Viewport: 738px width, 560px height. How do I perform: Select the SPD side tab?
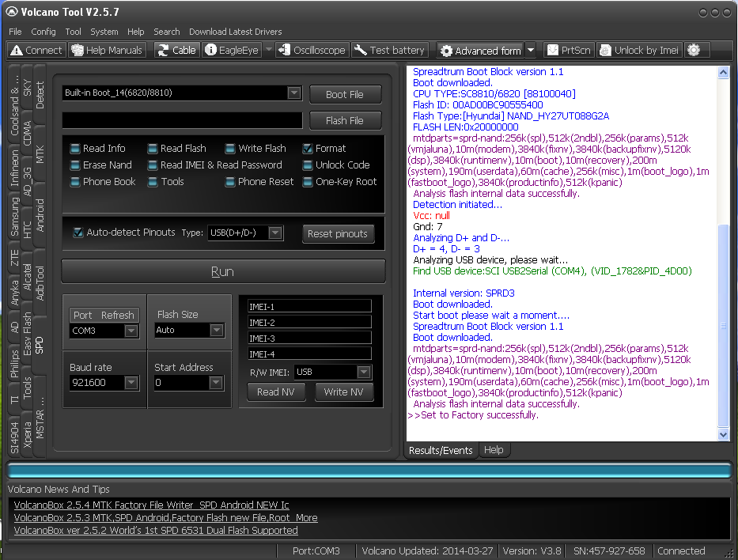(x=40, y=345)
